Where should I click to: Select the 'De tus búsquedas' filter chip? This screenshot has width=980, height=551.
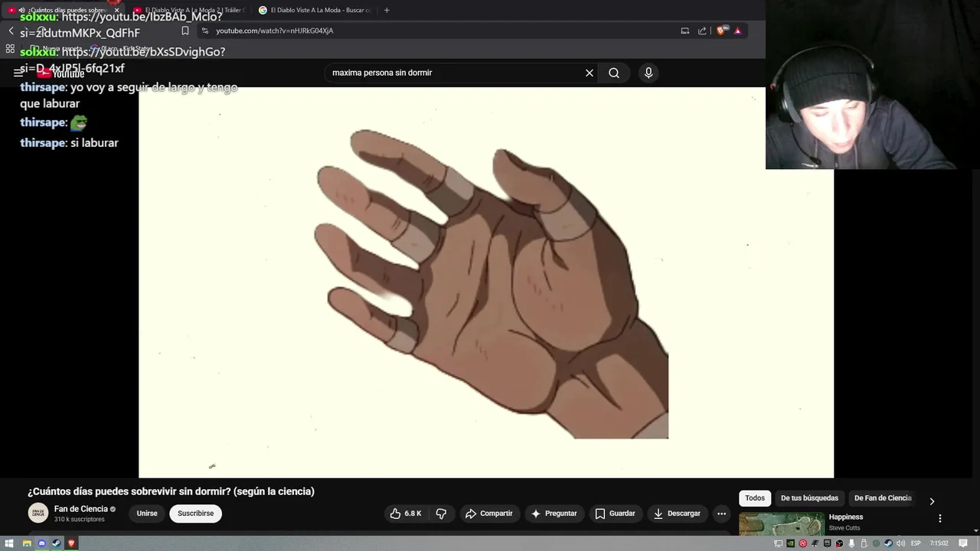(x=809, y=498)
